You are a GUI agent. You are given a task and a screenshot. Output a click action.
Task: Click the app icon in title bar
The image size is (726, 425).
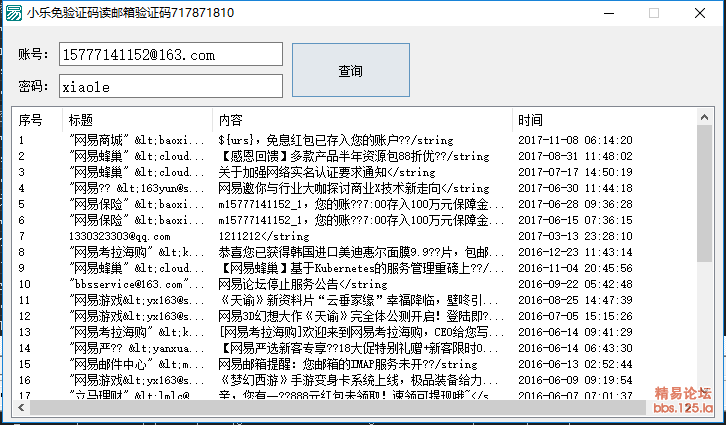pyautogui.click(x=13, y=13)
